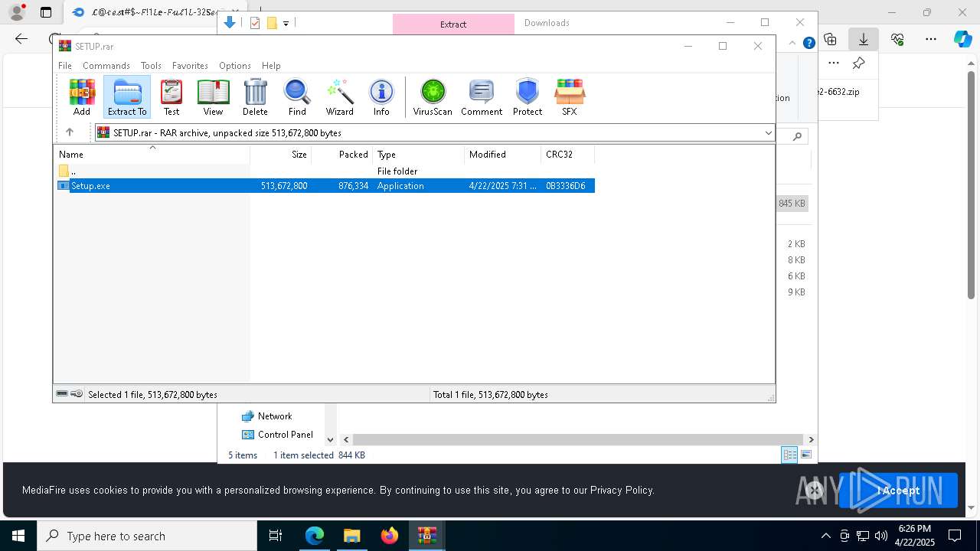Open Task View on taskbar

(276, 536)
